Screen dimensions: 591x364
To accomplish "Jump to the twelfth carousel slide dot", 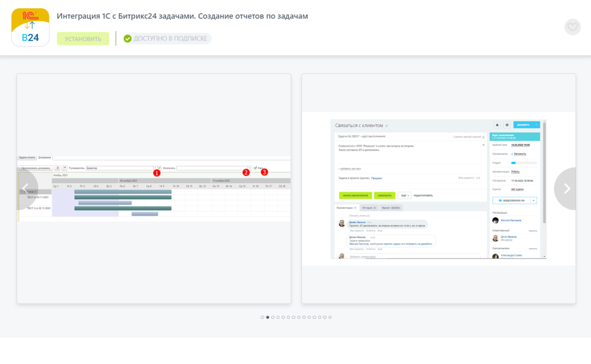I will pyautogui.click(x=320, y=317).
